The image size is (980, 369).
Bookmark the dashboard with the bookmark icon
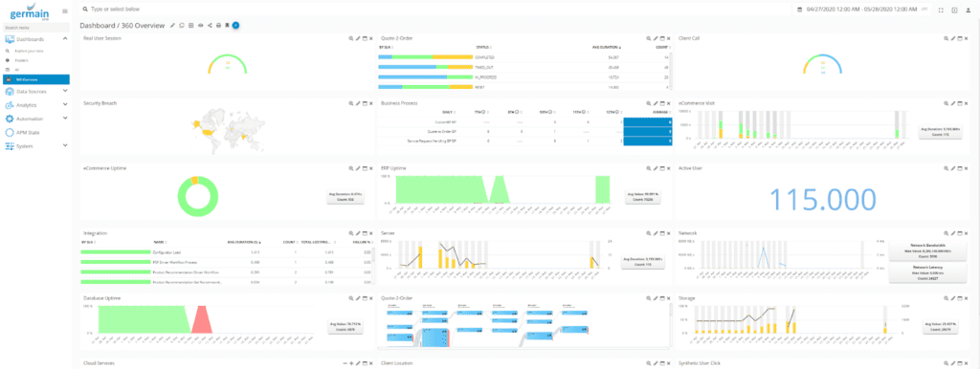click(x=227, y=26)
